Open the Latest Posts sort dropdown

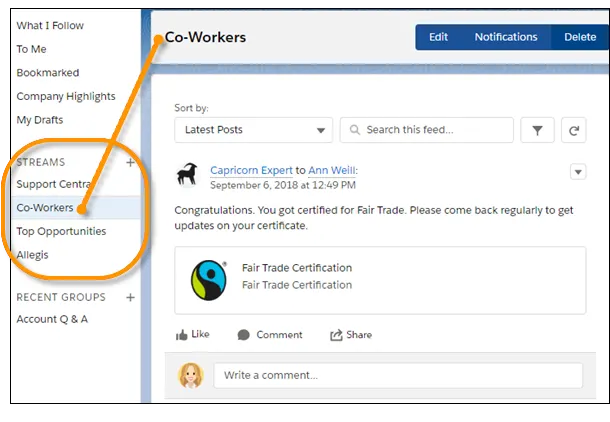pyautogui.click(x=254, y=130)
